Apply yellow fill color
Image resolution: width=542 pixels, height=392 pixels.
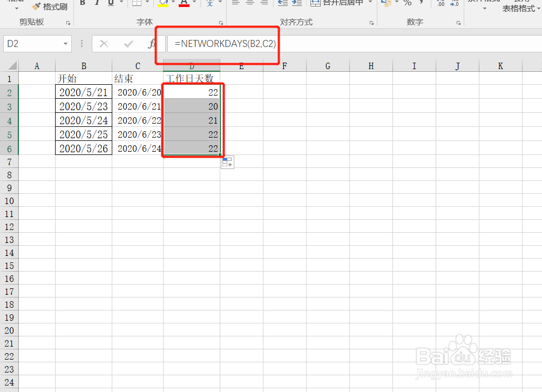point(163,3)
